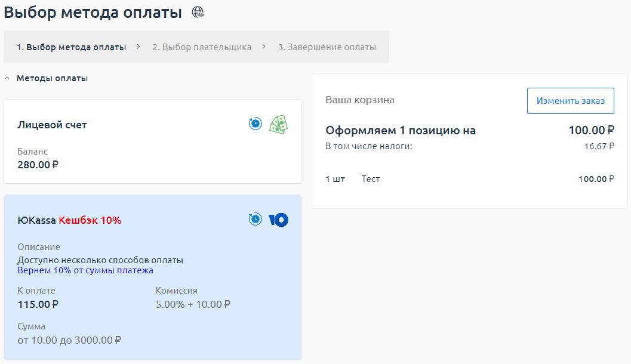Go to step 3. Завершение оплаты
This screenshot has width=631, height=364.
[327, 47]
